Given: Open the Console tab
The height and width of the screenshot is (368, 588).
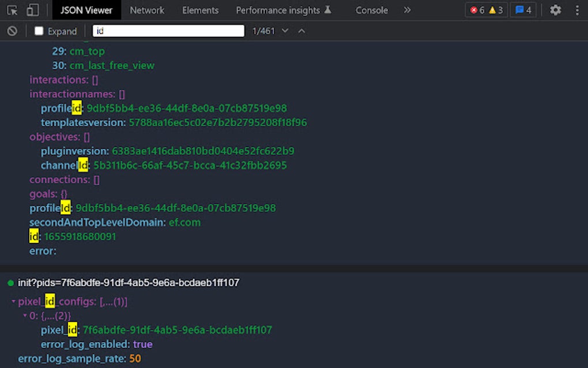Looking at the screenshot, I should tap(372, 10).
